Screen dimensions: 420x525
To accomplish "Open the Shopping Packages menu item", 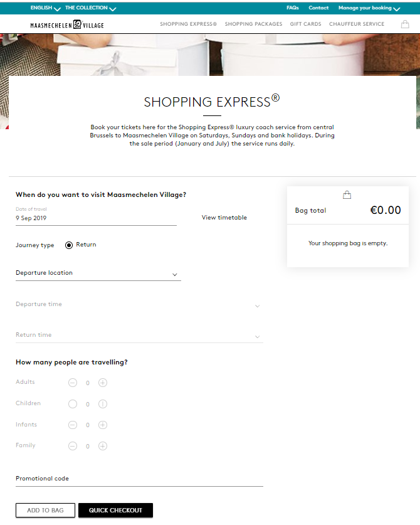I will (253, 24).
